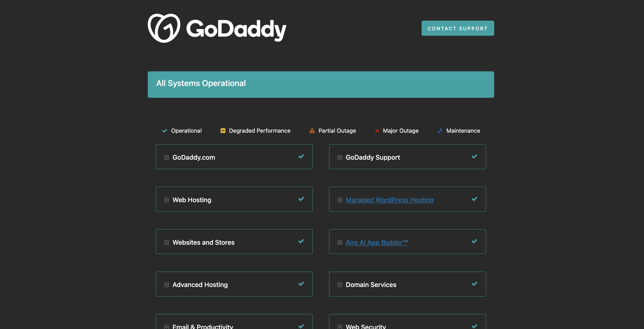Click Websites and Stores status checkmark
The image size is (644, 329).
click(301, 241)
